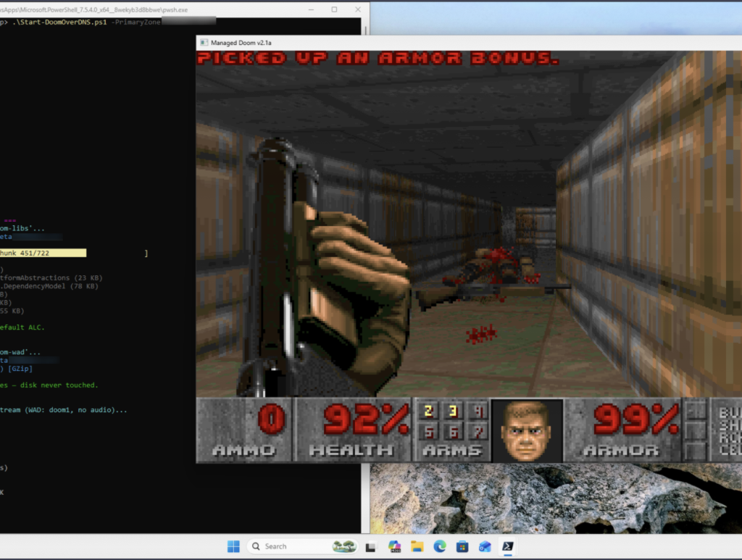
Task: Minimize the PowerShell window
Action: point(311,9)
